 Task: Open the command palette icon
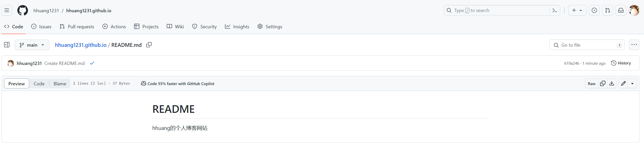click(555, 10)
